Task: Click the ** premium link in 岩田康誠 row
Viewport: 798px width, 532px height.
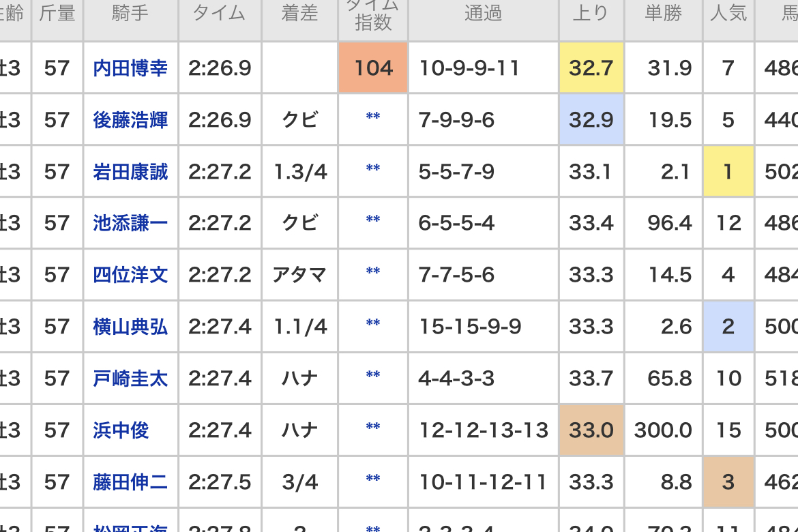Action: click(373, 168)
